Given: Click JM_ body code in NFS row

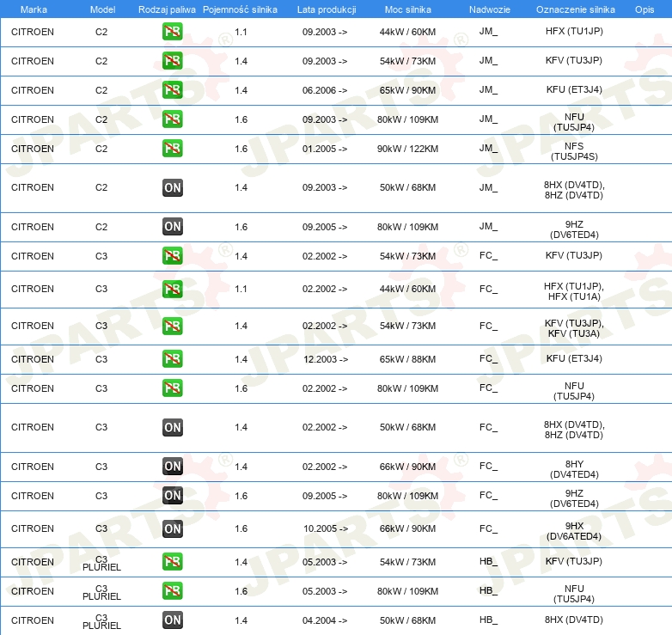Looking at the screenshot, I should pos(489,149).
